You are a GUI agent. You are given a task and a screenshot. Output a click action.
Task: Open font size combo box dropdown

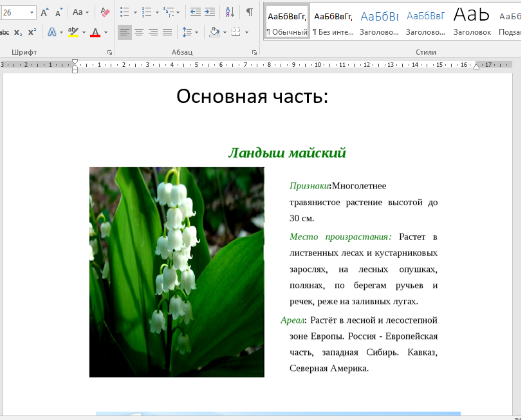(32, 12)
